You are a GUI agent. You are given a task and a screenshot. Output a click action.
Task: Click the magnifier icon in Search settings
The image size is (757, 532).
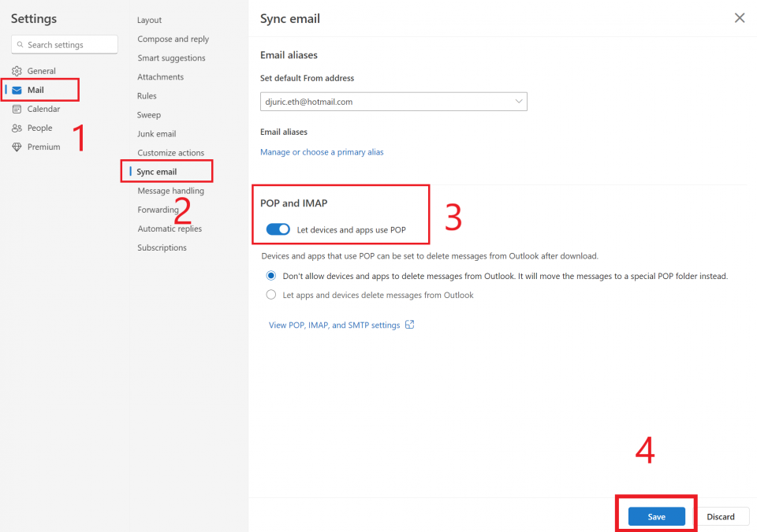pos(20,44)
